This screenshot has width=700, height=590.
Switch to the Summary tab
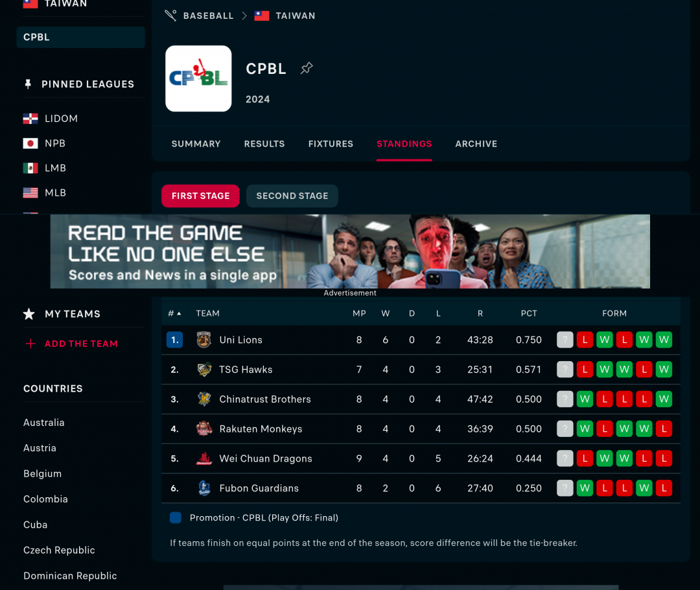(196, 144)
